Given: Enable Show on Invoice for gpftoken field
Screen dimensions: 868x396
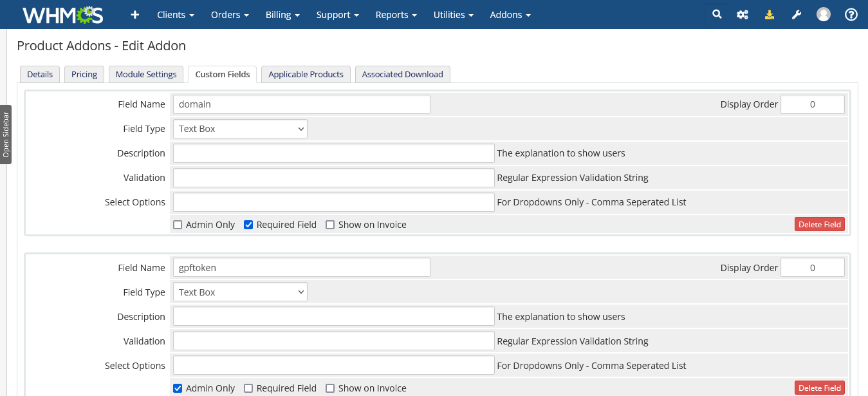Looking at the screenshot, I should tap(330, 388).
